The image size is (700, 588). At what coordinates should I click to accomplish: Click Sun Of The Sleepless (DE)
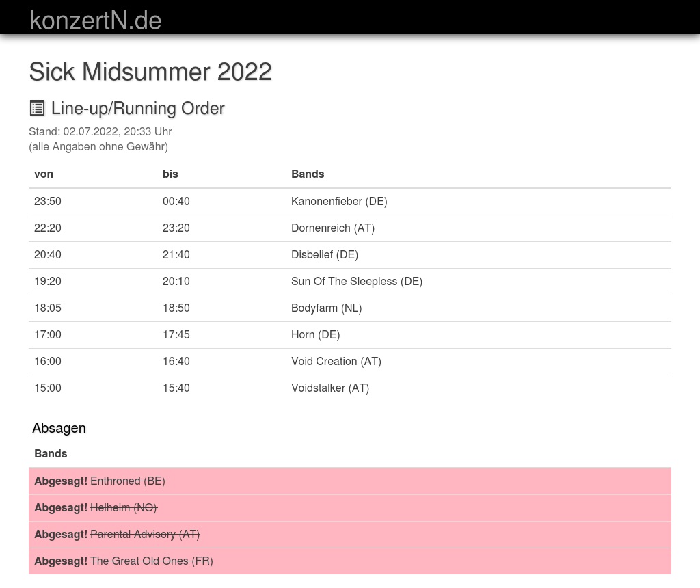click(357, 281)
